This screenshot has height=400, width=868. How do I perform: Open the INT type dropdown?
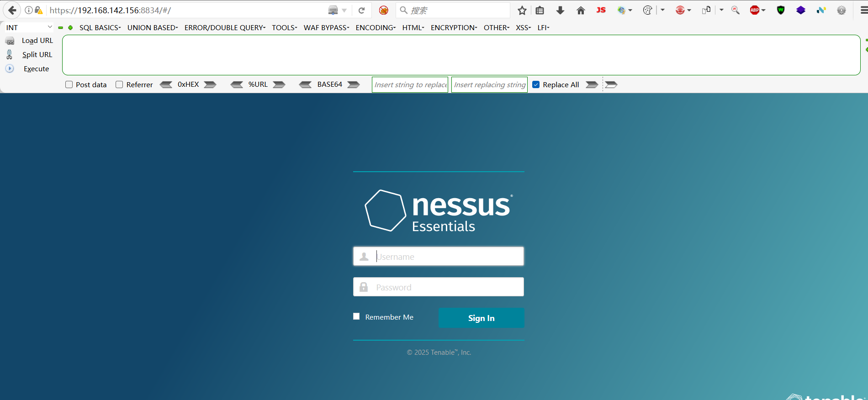pyautogui.click(x=29, y=27)
